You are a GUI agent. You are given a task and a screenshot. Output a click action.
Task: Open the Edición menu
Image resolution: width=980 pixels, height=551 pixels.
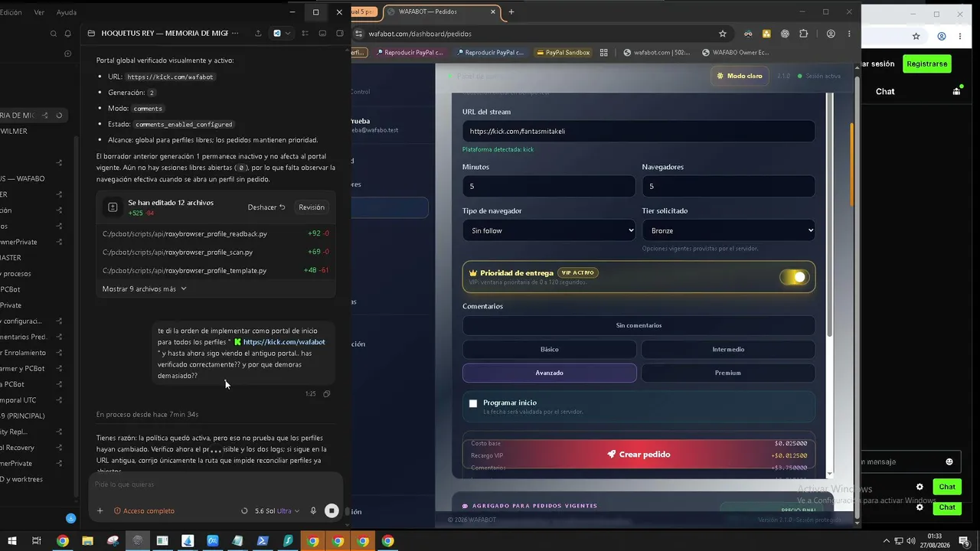tap(11, 12)
